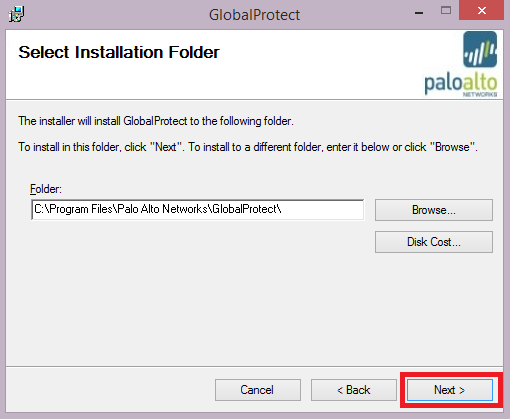Go back to the previous installer step

pyautogui.click(x=354, y=390)
